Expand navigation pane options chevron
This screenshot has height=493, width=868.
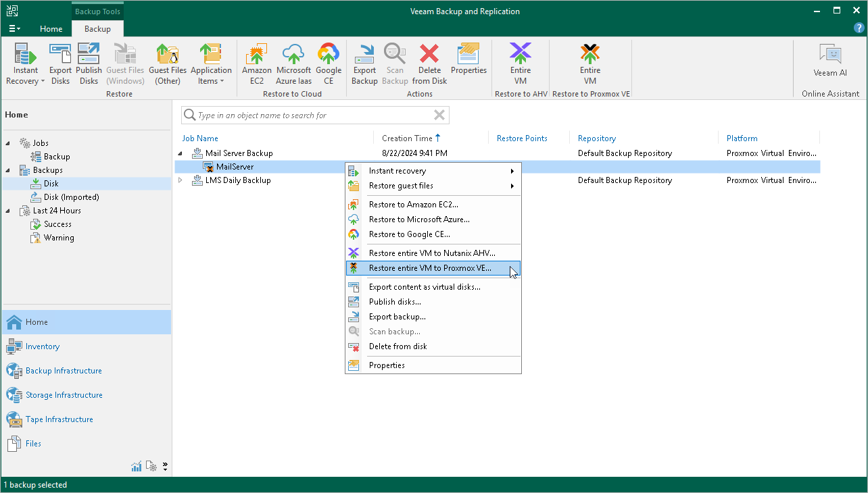click(165, 466)
